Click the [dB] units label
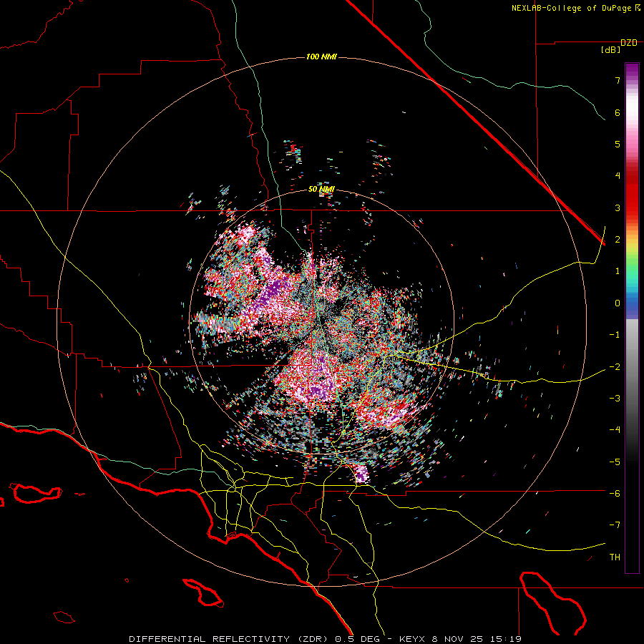The image size is (644, 644). pos(611,50)
